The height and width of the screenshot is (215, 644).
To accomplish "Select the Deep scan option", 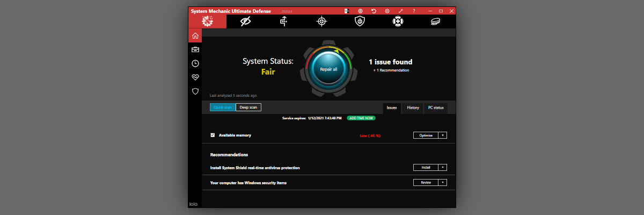I will point(248,107).
